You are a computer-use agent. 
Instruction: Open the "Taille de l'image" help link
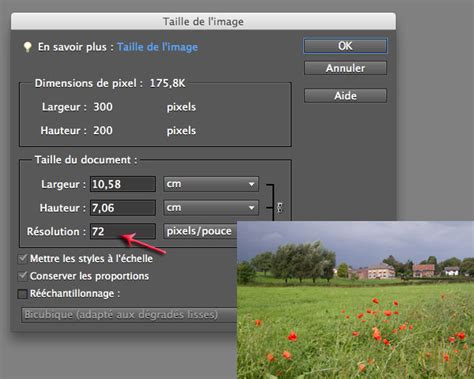pyautogui.click(x=157, y=47)
